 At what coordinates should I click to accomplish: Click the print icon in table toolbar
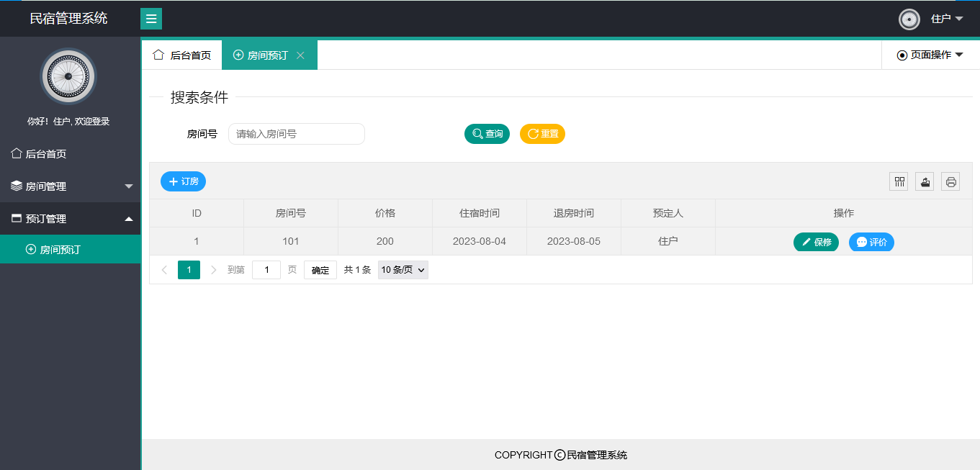click(x=950, y=181)
